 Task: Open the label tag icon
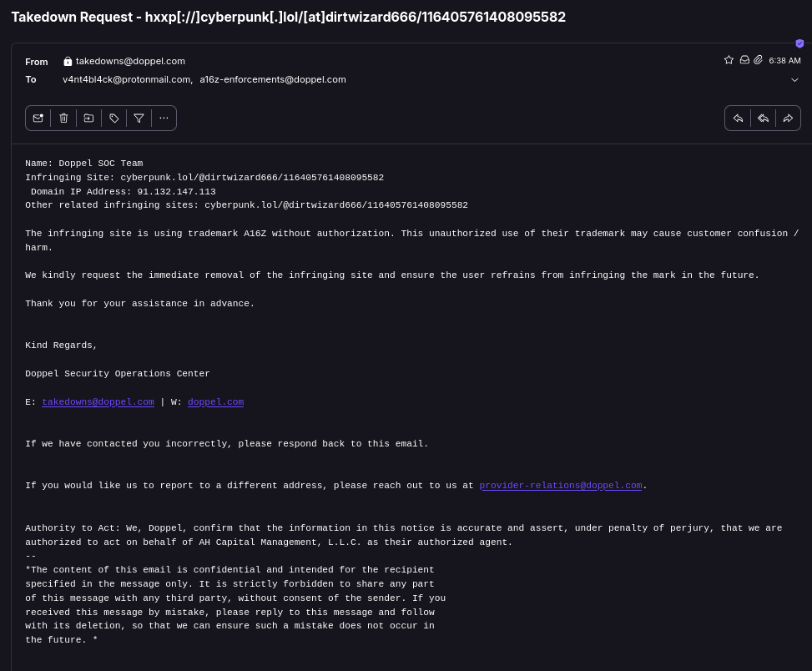114,119
